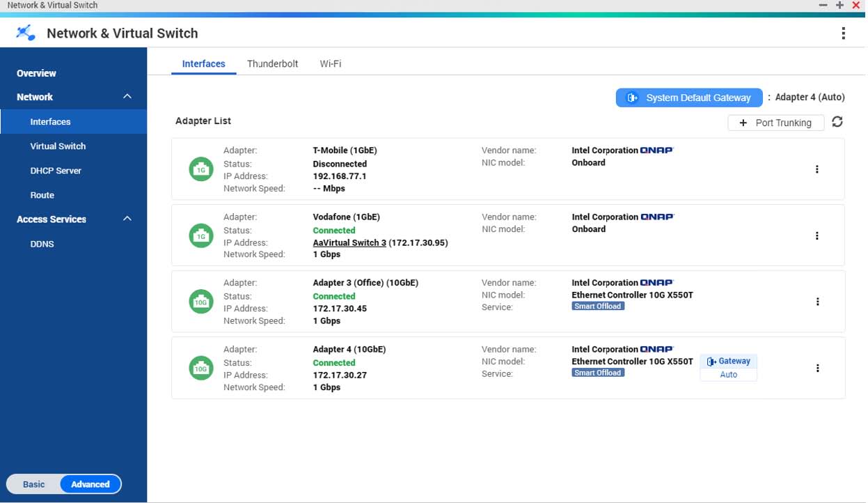
Task: Click the Adapter 4 10G port icon
Action: click(201, 368)
